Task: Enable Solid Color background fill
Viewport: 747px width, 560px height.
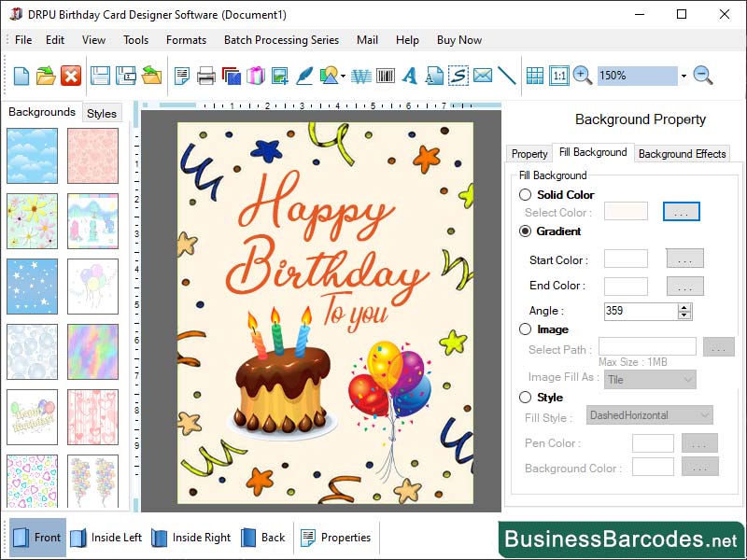Action: [526, 195]
